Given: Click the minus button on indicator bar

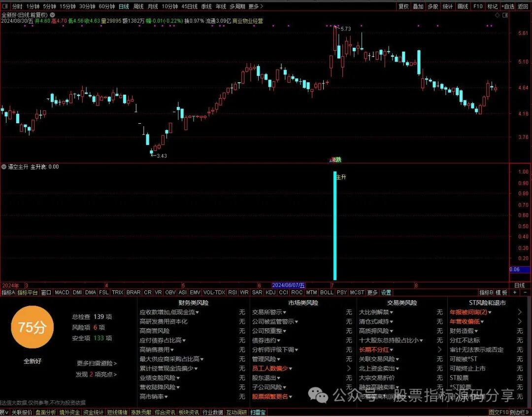Looking at the screenshot, I should (526, 292).
